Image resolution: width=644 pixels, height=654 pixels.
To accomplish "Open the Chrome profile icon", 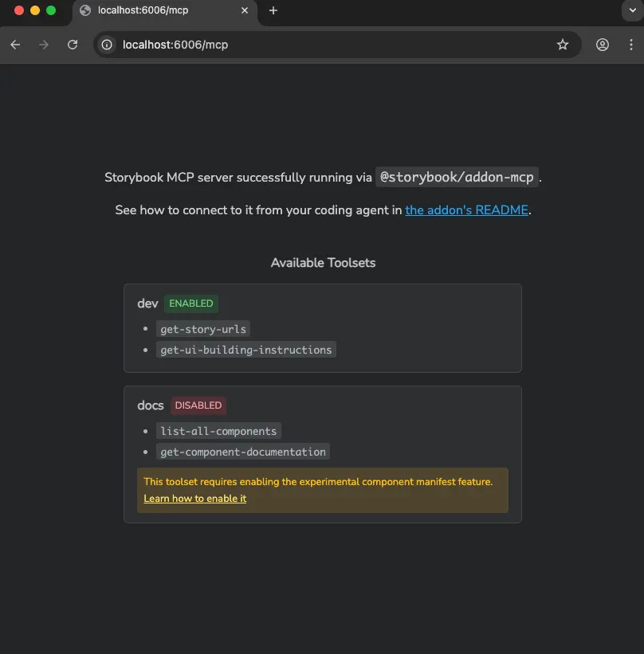I will (x=602, y=45).
